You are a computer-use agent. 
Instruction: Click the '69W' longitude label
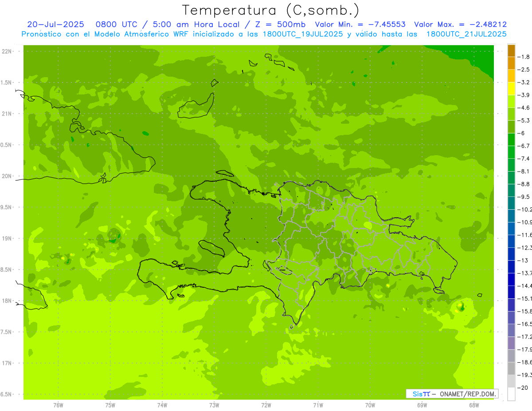pos(422,405)
